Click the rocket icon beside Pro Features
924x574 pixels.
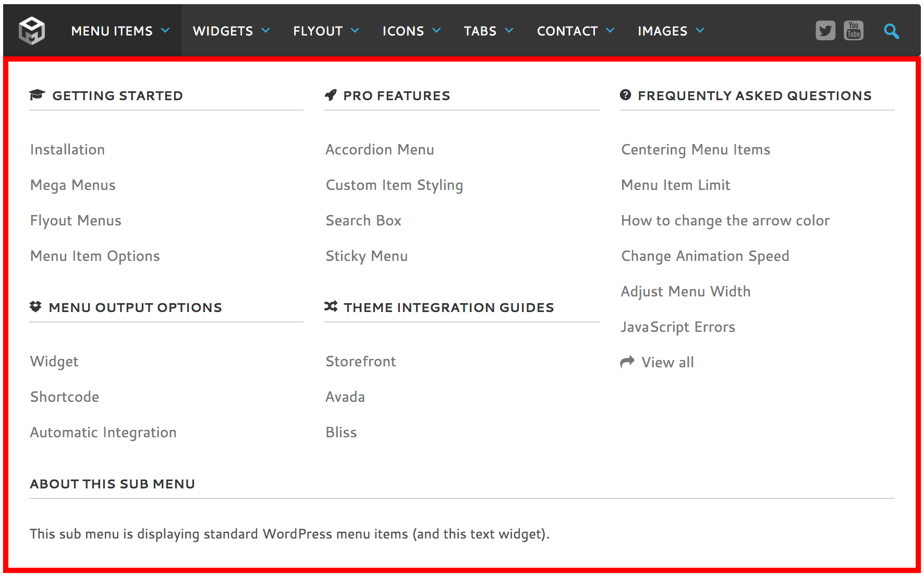(x=331, y=95)
